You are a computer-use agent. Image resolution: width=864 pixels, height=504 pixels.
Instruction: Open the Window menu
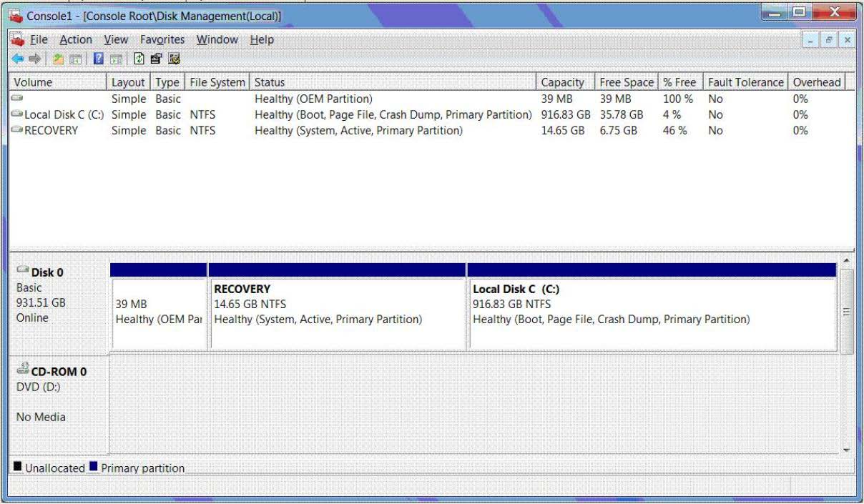click(x=217, y=39)
